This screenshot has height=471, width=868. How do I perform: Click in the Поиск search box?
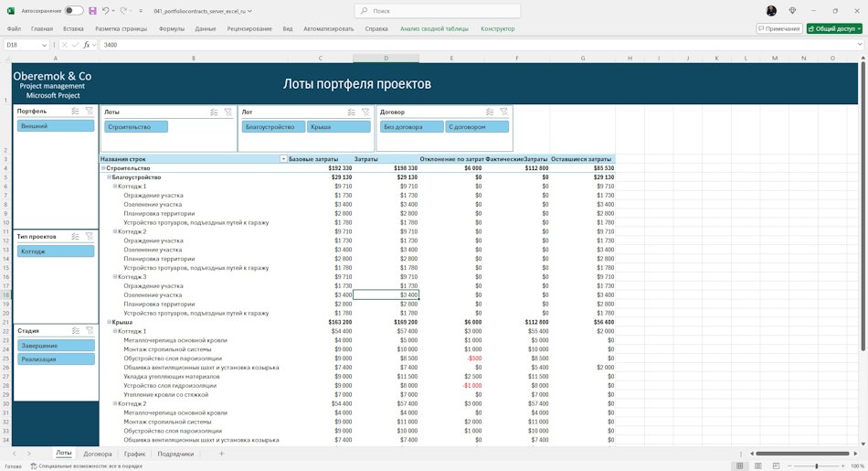(x=438, y=11)
